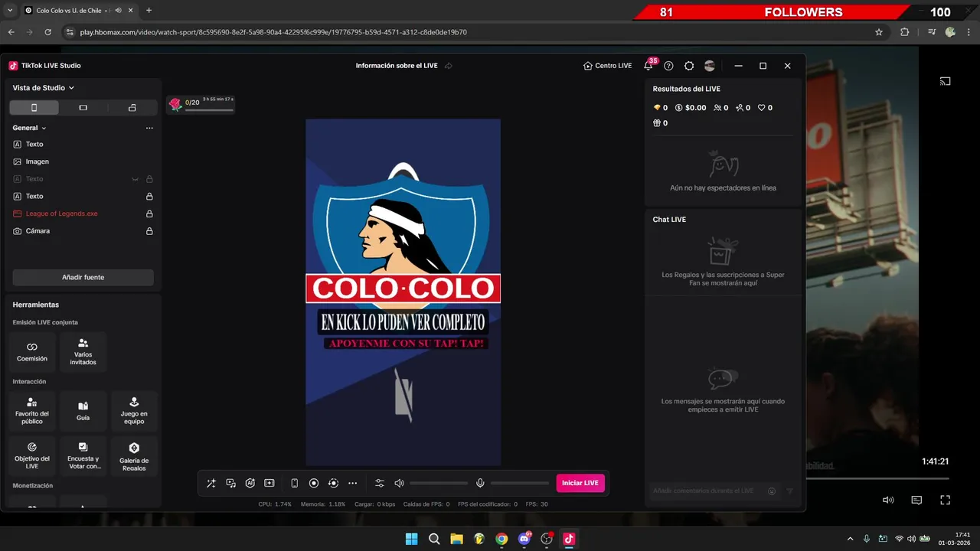Unlock the dimmed Texto source
Image resolution: width=980 pixels, height=551 pixels.
pyautogui.click(x=149, y=179)
